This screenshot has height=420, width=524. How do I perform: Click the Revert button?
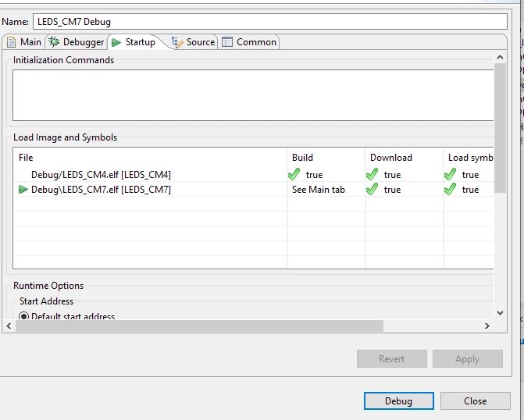click(x=392, y=359)
